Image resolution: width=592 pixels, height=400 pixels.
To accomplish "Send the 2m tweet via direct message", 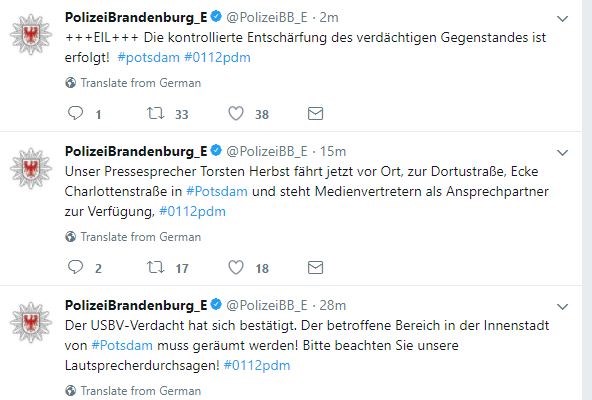I will click(315, 113).
